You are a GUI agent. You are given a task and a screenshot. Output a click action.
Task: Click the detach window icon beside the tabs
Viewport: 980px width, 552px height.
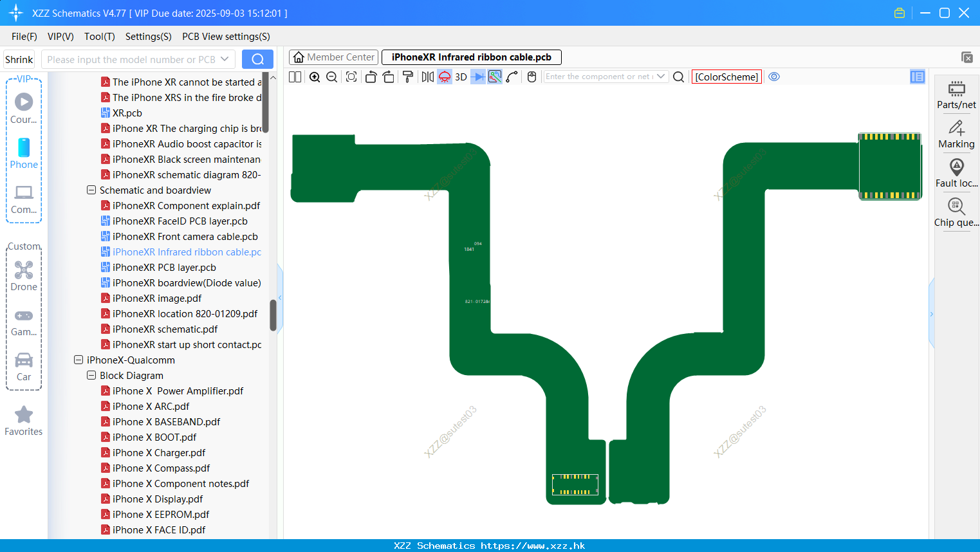[x=966, y=57]
